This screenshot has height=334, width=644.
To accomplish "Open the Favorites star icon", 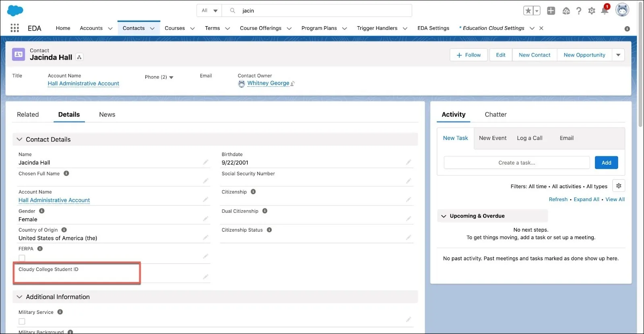I will [528, 11].
